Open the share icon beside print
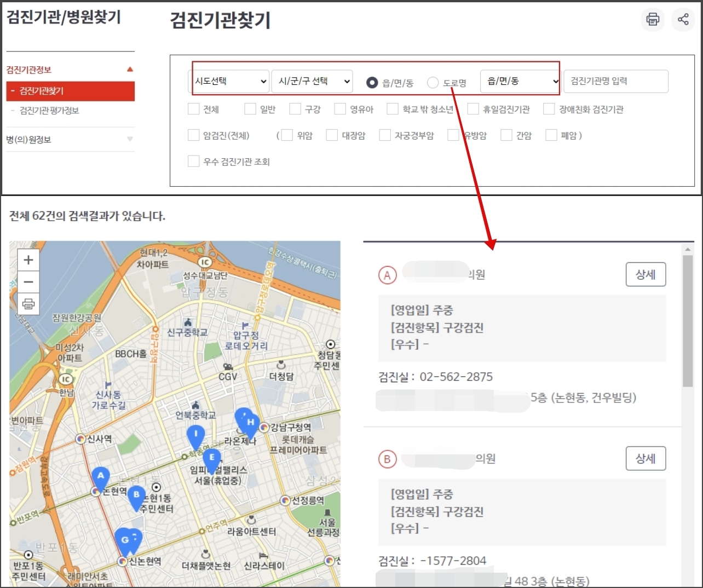 coord(683,20)
